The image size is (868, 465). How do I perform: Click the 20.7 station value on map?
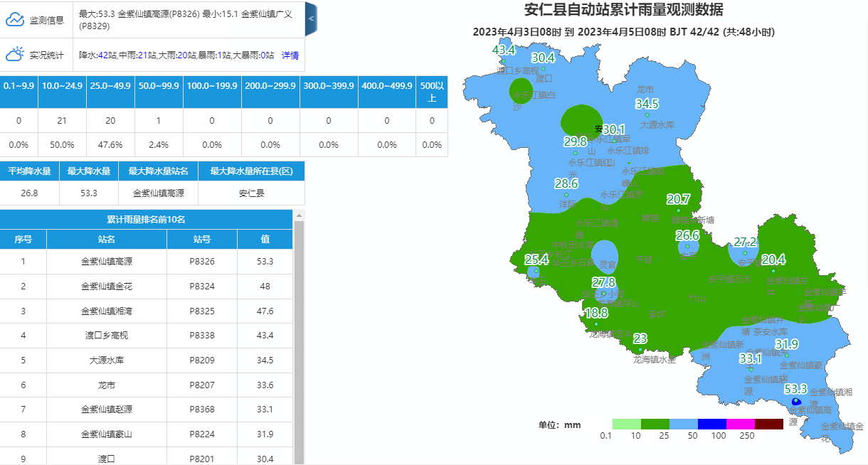click(679, 198)
